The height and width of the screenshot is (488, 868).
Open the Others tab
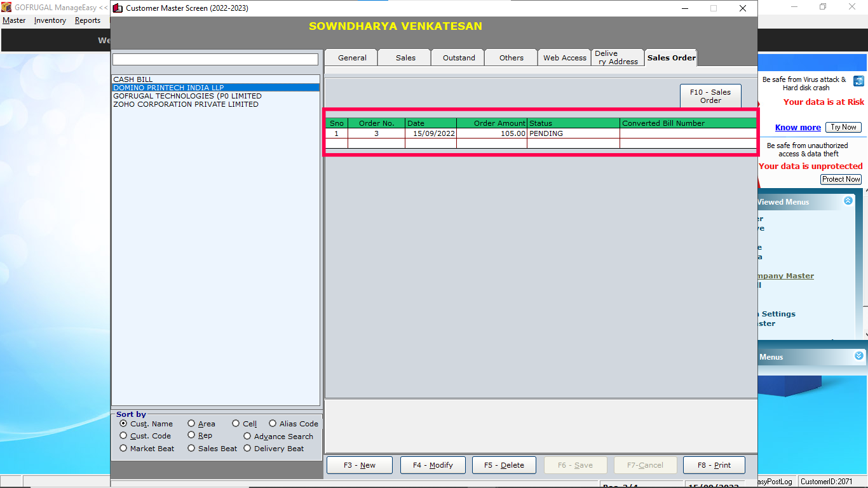pyautogui.click(x=512, y=57)
